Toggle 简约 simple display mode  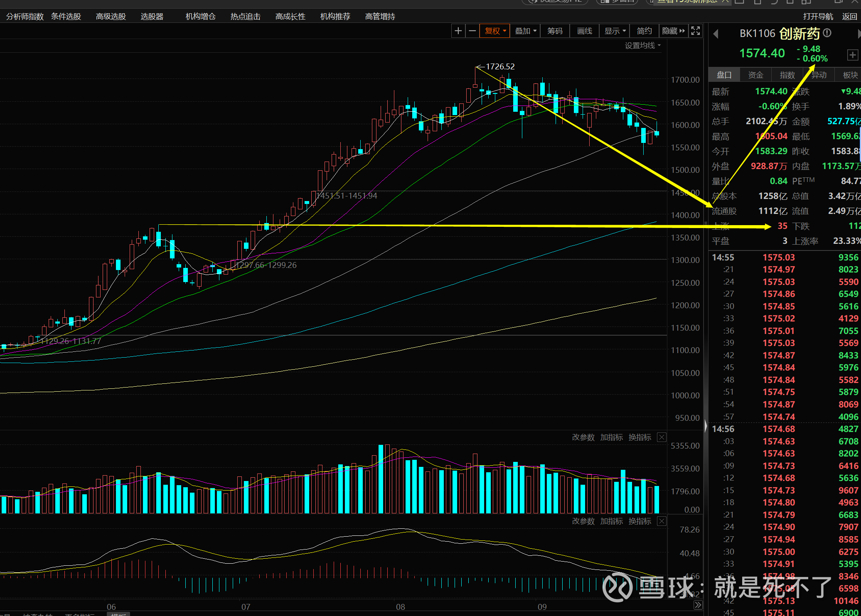pos(644,31)
